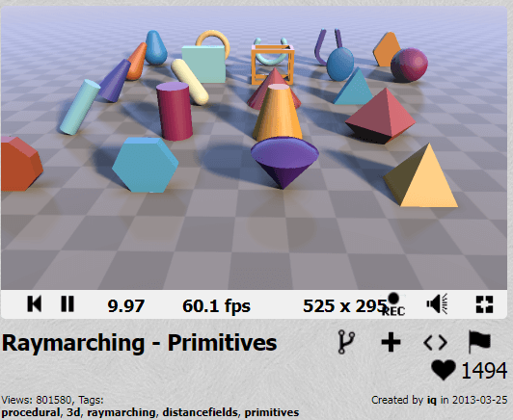This screenshot has width=513, height=420.
Task: Open the primitives tag
Action: click(272, 413)
